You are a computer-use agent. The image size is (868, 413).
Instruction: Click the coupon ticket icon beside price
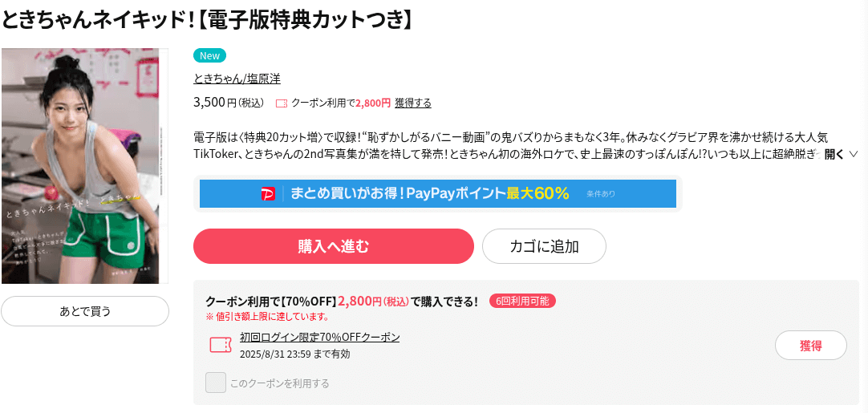[x=282, y=103]
